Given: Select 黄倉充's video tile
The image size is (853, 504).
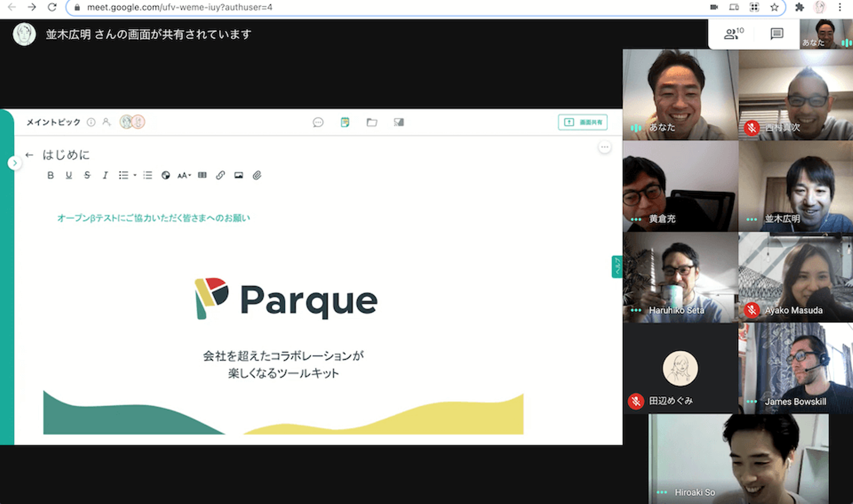Looking at the screenshot, I should tap(680, 186).
